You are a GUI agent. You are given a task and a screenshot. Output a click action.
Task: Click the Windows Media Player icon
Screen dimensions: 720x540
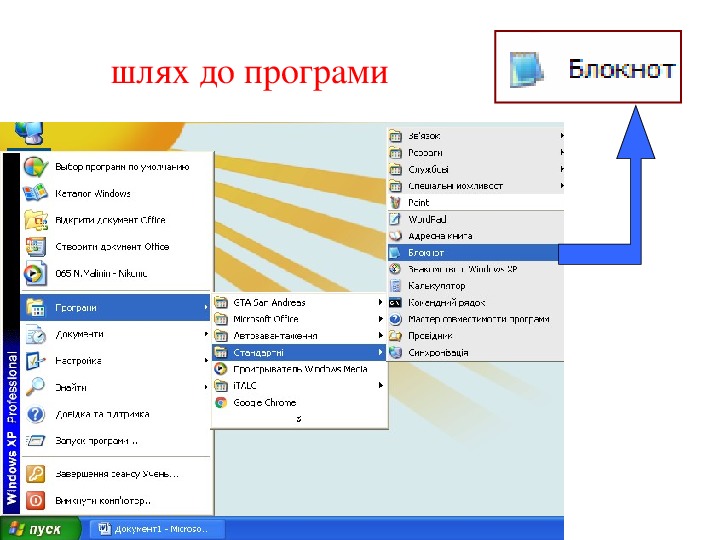(x=221, y=369)
